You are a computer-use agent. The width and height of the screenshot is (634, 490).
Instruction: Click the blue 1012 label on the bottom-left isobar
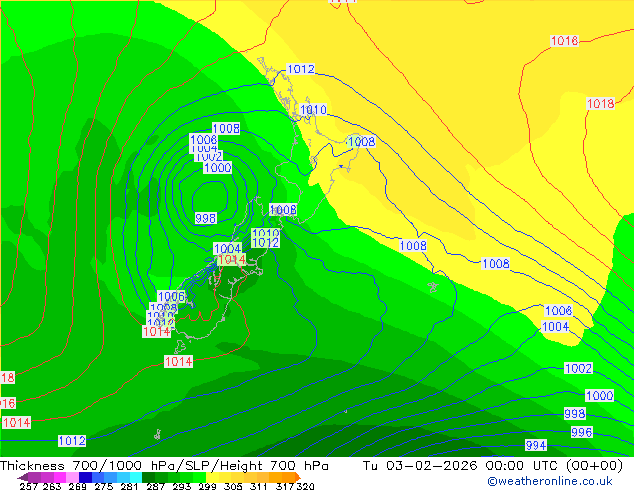[x=72, y=441]
